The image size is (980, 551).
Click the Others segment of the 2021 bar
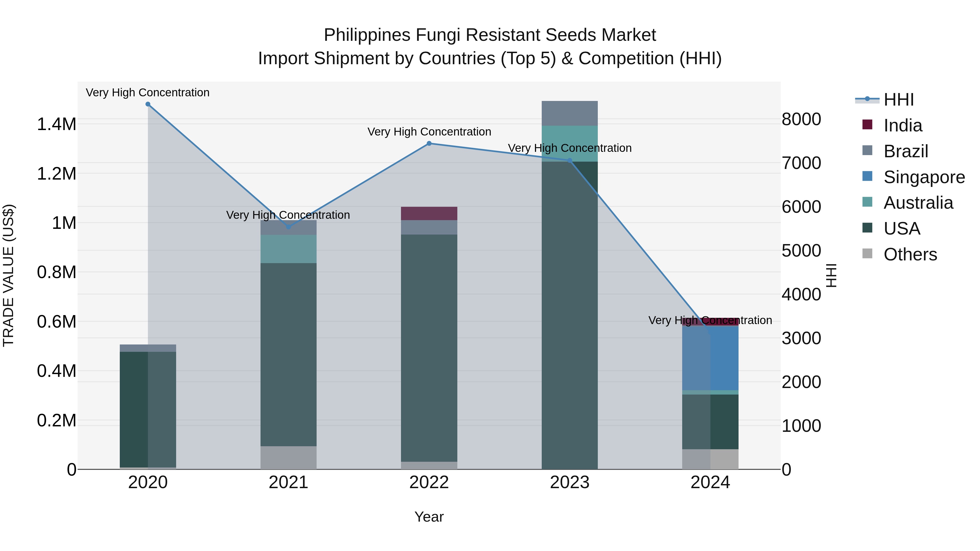(288, 457)
